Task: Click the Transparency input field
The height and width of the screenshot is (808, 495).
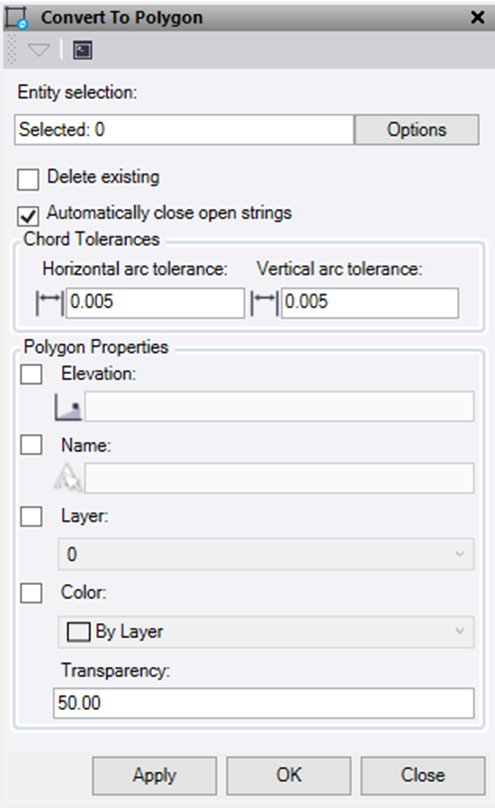Action: click(x=264, y=703)
